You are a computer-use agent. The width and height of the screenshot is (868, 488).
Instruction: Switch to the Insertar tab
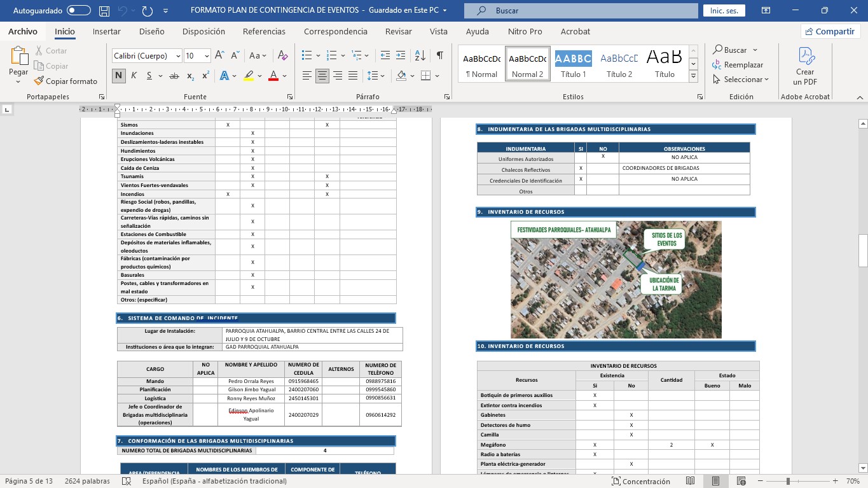[x=106, y=31]
